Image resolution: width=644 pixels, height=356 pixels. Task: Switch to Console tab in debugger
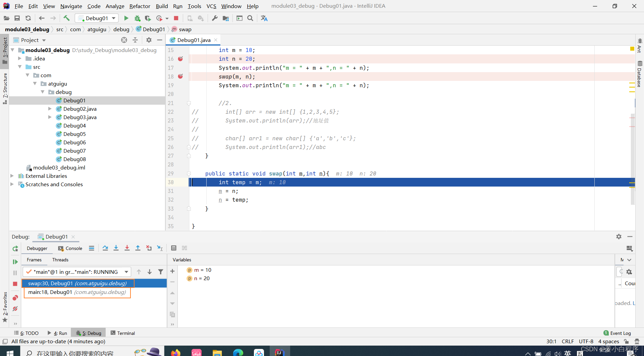pyautogui.click(x=70, y=248)
